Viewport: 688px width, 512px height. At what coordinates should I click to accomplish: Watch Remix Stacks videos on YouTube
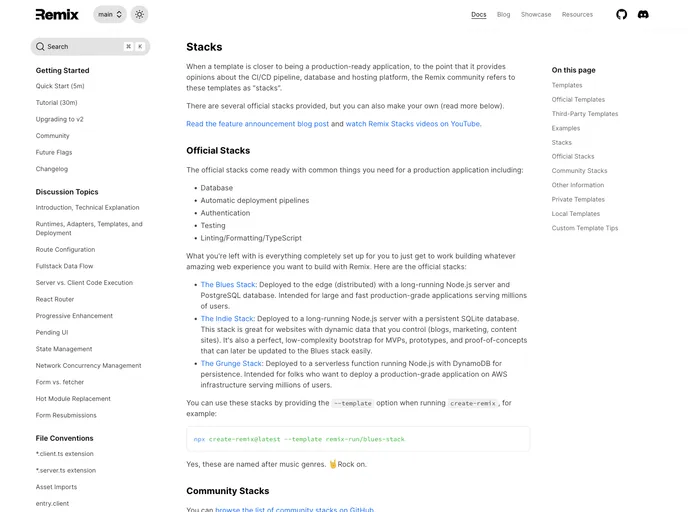[413, 124]
